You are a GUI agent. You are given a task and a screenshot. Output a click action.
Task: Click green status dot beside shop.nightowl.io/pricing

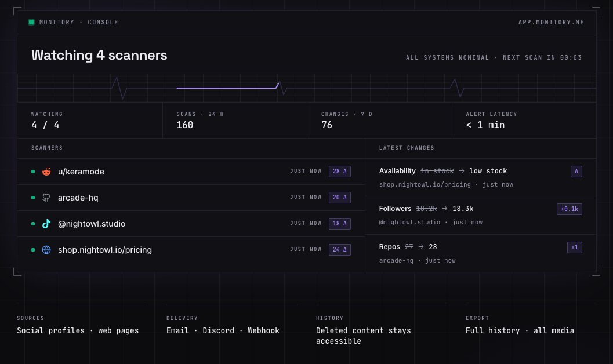point(33,250)
